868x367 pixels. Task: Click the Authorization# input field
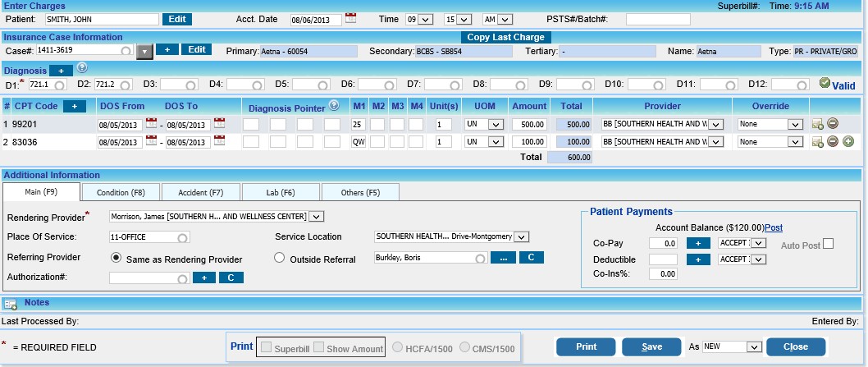pos(148,278)
